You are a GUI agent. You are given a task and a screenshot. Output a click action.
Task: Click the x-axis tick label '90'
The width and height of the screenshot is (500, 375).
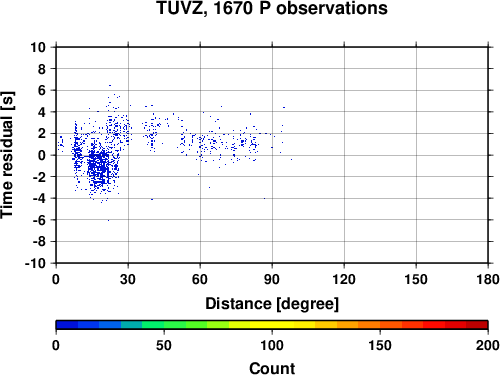coord(272,279)
